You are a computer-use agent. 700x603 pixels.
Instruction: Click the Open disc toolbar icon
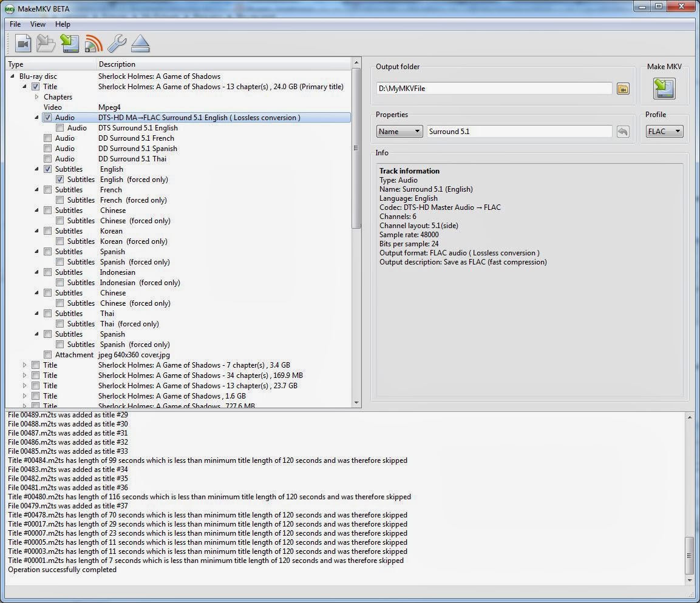[46, 43]
